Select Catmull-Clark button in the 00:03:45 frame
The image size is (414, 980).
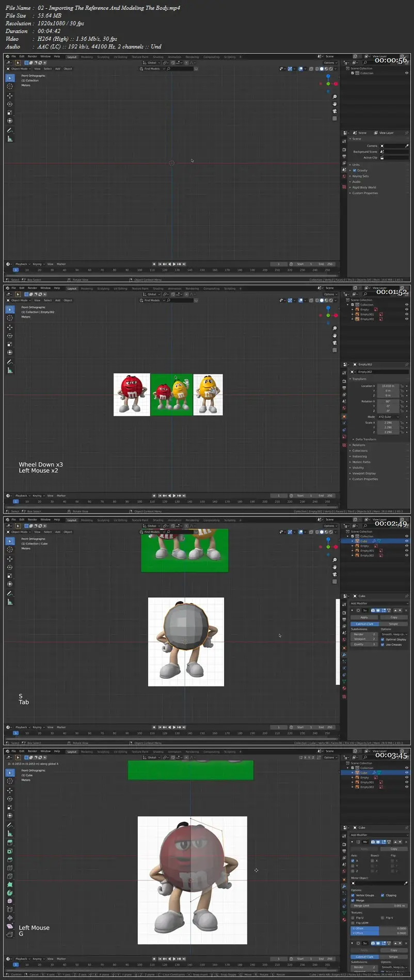point(364,957)
